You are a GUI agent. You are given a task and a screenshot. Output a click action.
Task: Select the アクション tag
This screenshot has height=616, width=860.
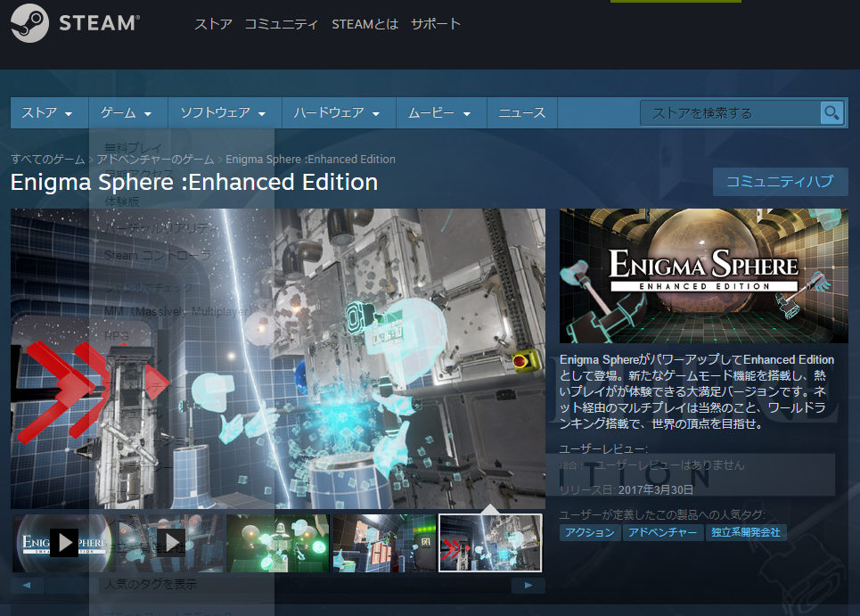coord(590,532)
